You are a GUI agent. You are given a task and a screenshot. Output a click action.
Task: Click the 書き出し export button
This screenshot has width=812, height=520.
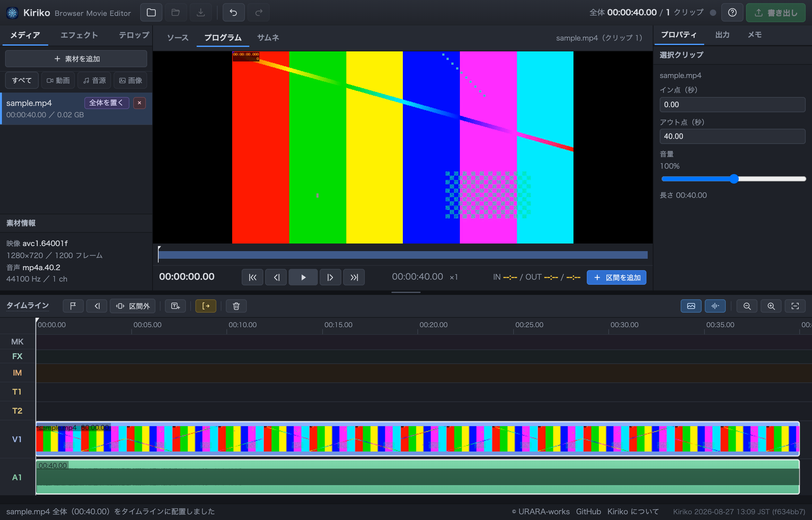(776, 12)
